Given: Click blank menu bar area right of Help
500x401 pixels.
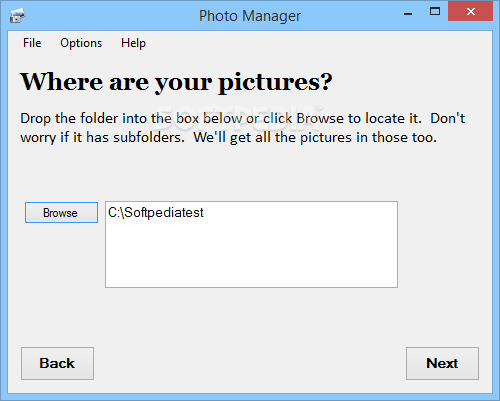Looking at the screenshot, I should (317, 43).
